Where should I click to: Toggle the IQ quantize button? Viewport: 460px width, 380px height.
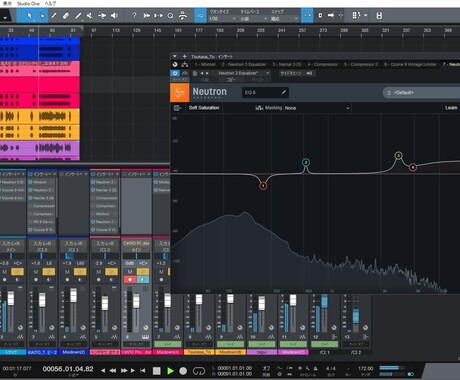(x=200, y=16)
